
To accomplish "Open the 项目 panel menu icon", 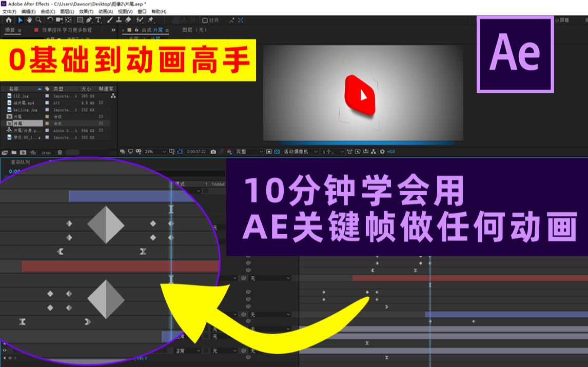I will tap(19, 30).
